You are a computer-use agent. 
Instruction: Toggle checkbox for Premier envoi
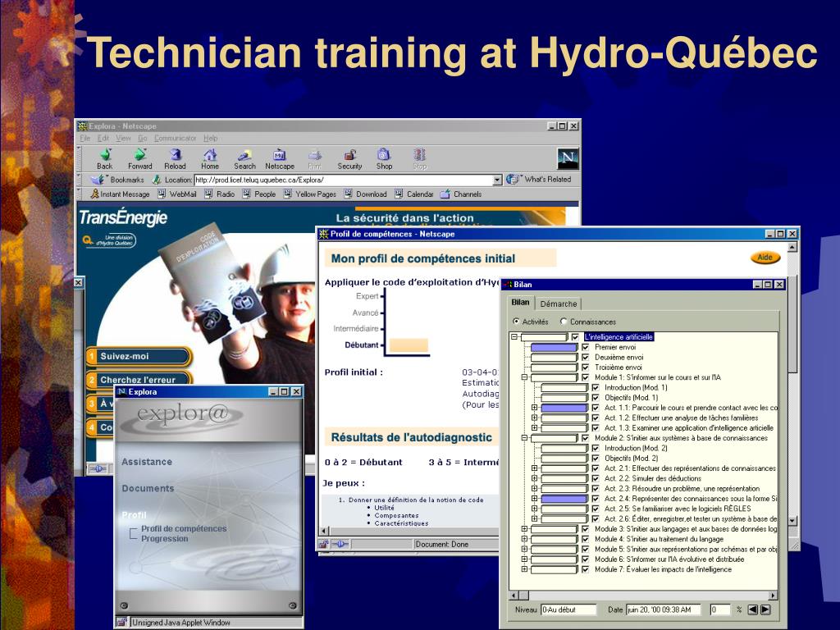(586, 347)
